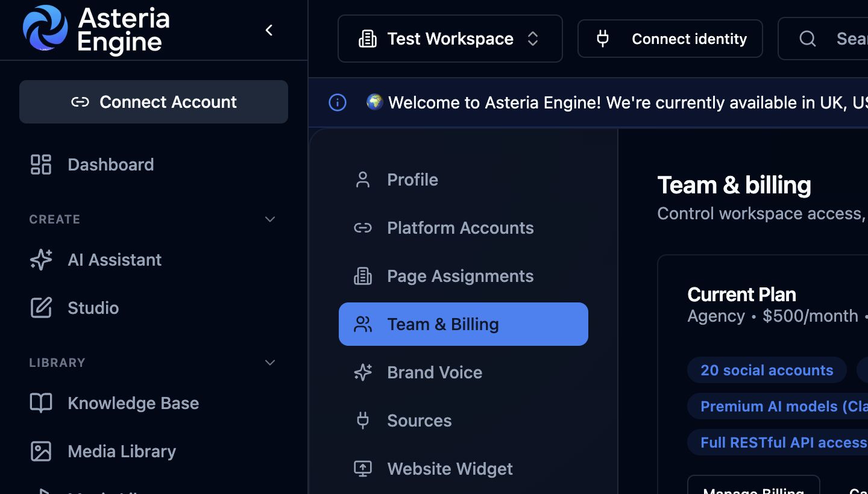
Task: Click the Team & Billing people icon
Action: pyautogui.click(x=363, y=324)
